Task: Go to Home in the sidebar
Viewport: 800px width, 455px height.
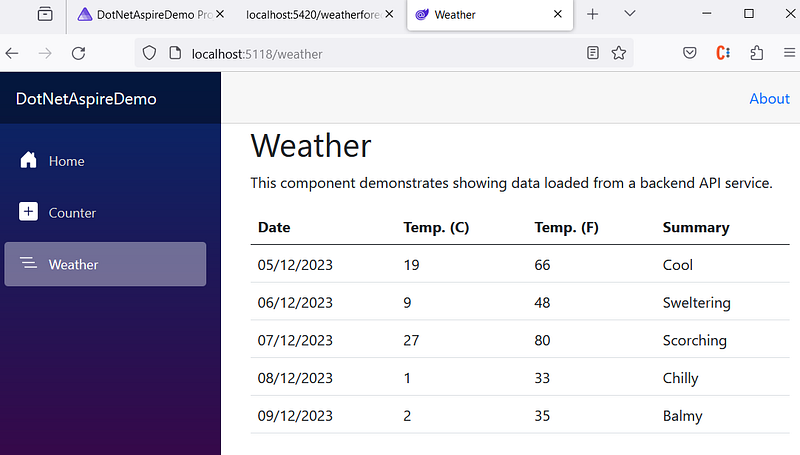Action: [x=66, y=161]
